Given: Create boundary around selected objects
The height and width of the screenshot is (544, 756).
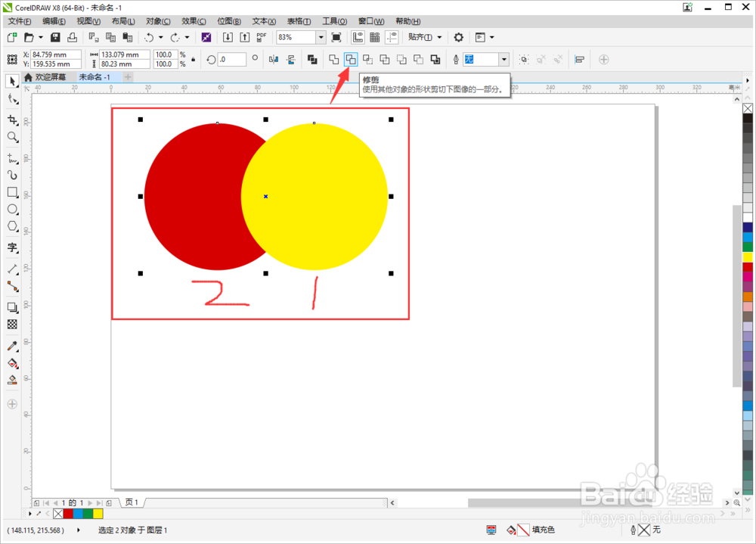Looking at the screenshot, I should [x=435, y=59].
